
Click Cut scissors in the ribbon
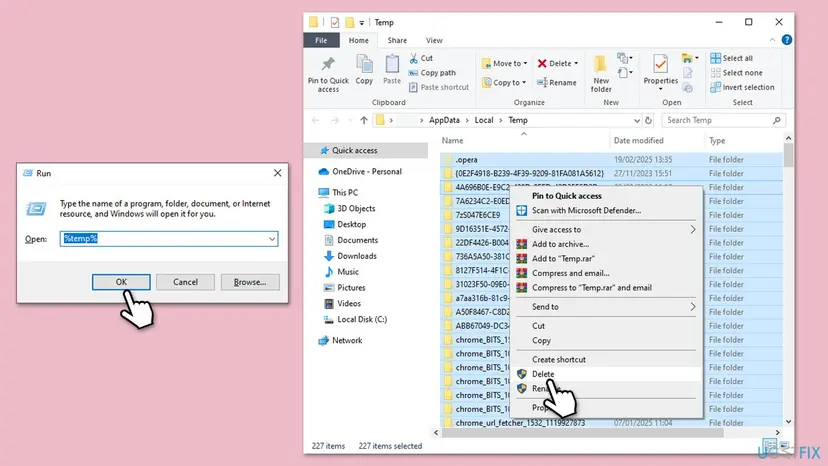(421, 58)
